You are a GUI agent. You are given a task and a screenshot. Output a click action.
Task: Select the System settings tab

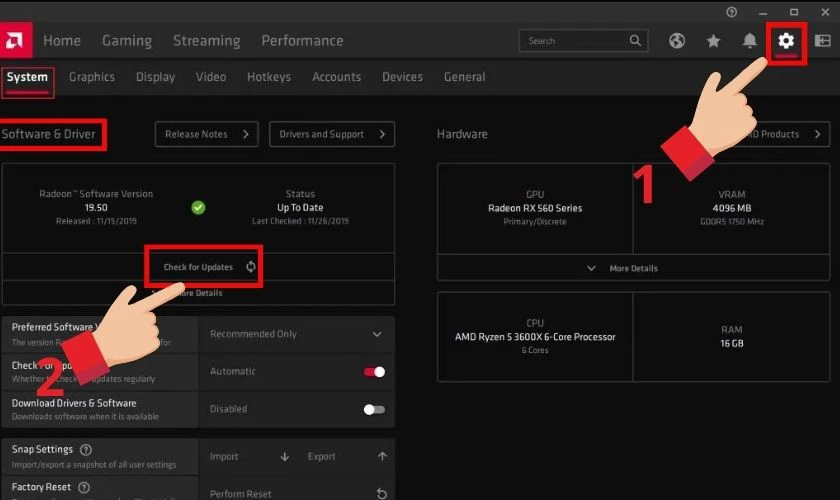pyautogui.click(x=27, y=78)
